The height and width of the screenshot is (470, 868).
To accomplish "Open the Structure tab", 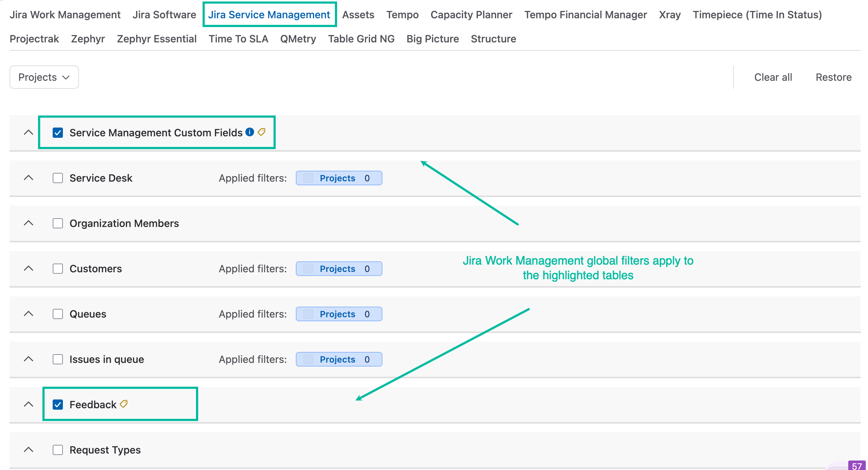I will [493, 39].
